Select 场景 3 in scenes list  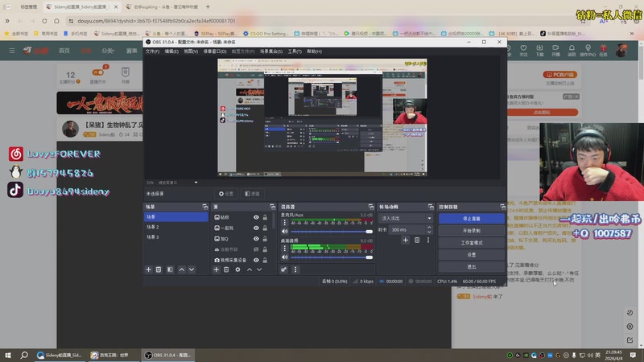[175, 237]
